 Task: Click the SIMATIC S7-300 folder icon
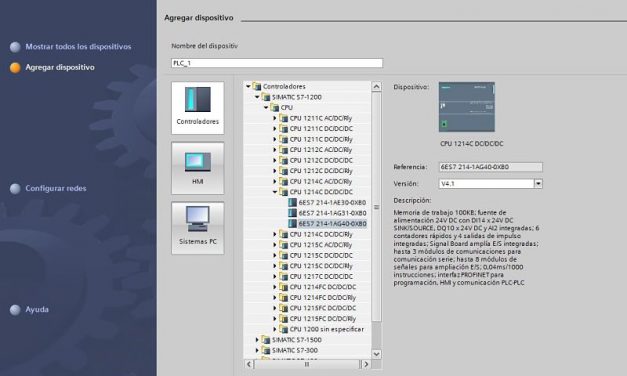(266, 350)
